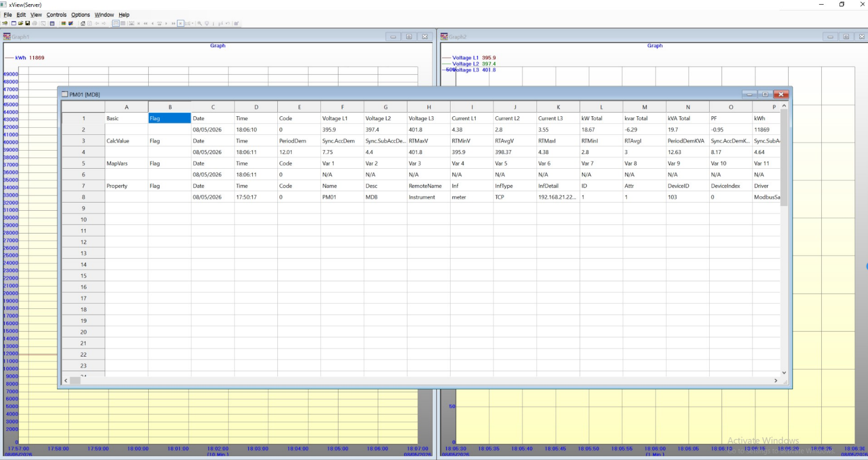
Task: Click the right-pointing forward arrow toolbar icon
Action: (104, 23)
